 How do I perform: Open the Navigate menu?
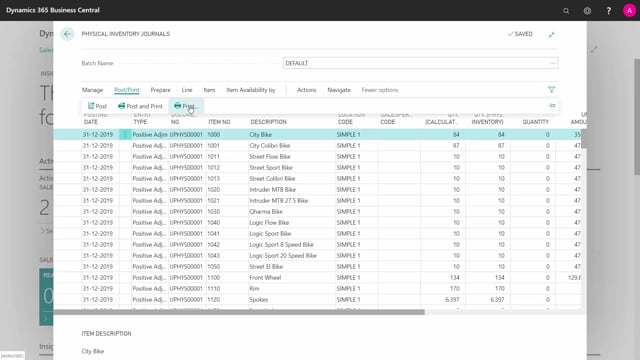tap(339, 90)
